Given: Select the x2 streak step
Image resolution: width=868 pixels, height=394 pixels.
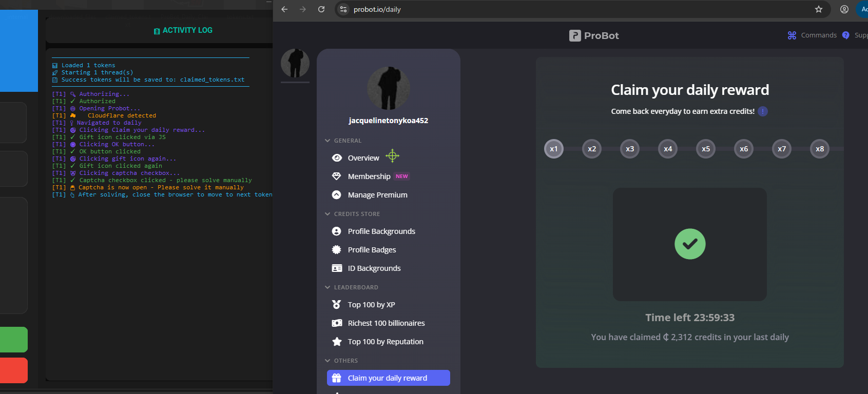Looking at the screenshot, I should click(592, 149).
